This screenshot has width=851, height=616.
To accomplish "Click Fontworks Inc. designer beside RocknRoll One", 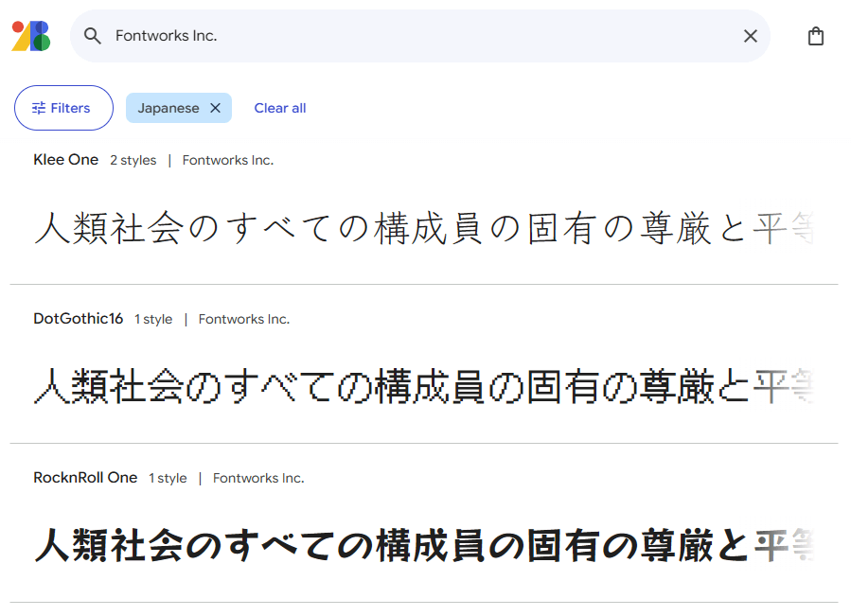I will coord(257,479).
